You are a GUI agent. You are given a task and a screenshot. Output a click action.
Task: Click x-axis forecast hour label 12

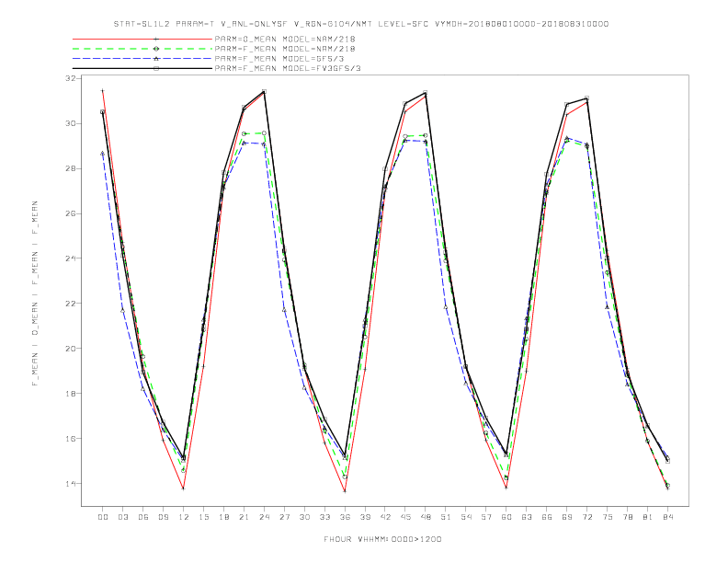(x=184, y=517)
